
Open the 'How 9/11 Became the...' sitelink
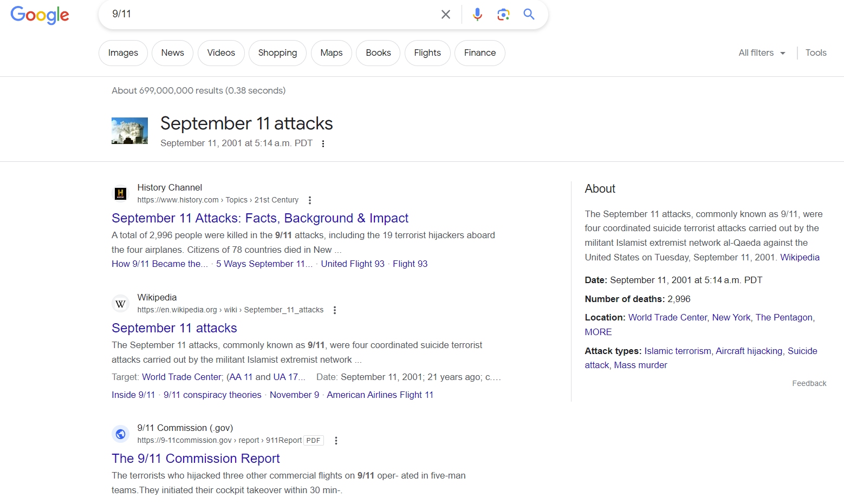point(160,264)
